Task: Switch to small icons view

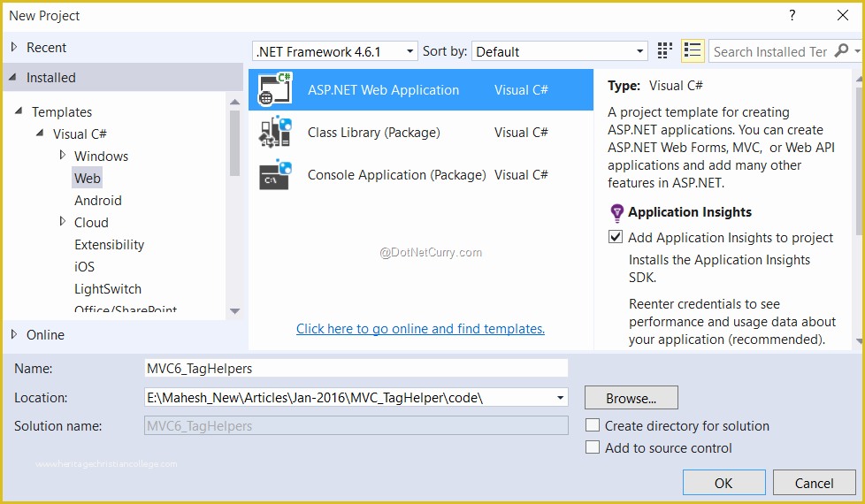Action: click(665, 50)
